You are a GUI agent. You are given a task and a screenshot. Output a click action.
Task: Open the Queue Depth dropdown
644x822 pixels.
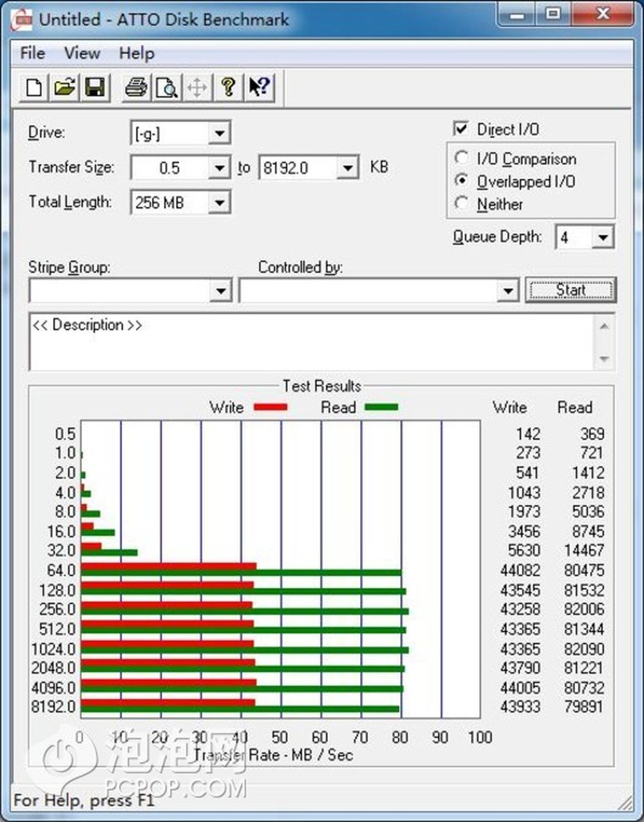(x=602, y=237)
